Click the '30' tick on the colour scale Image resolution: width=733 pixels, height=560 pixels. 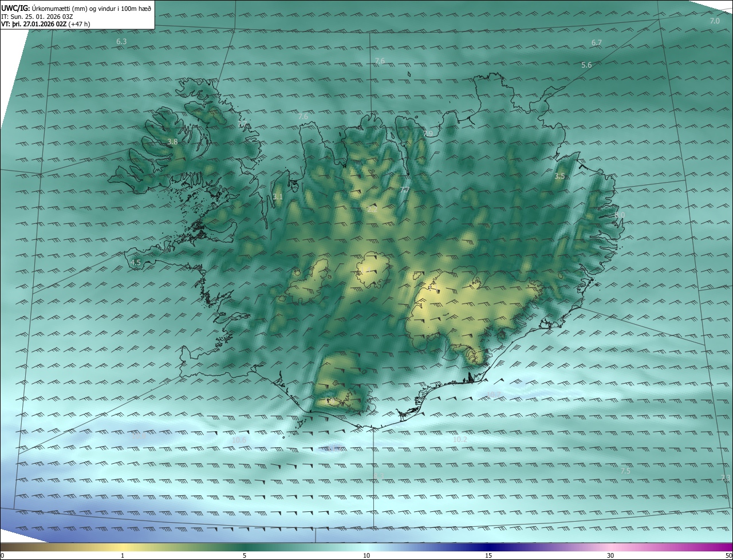pos(610,555)
